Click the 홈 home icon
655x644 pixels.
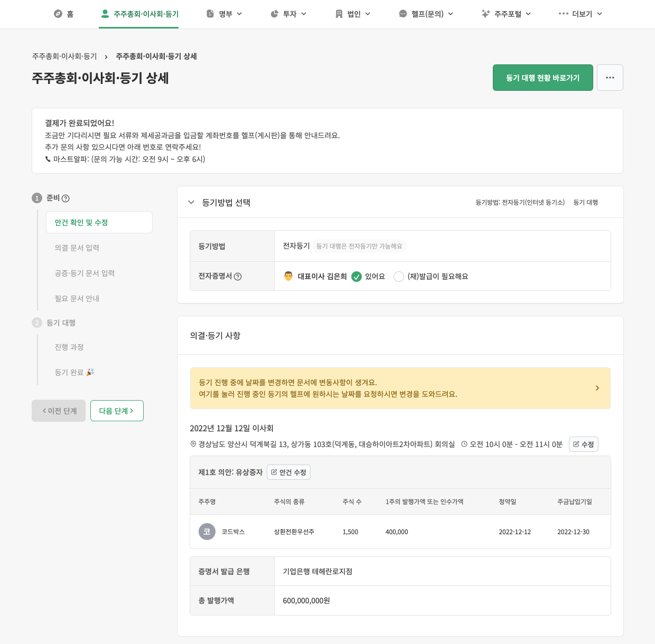(58, 14)
